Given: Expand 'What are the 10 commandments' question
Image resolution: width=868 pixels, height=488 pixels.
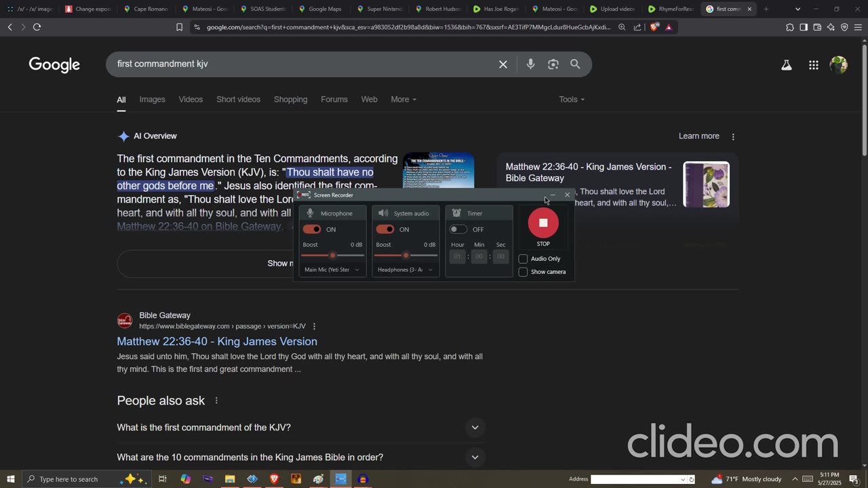Looking at the screenshot, I should (301, 457).
